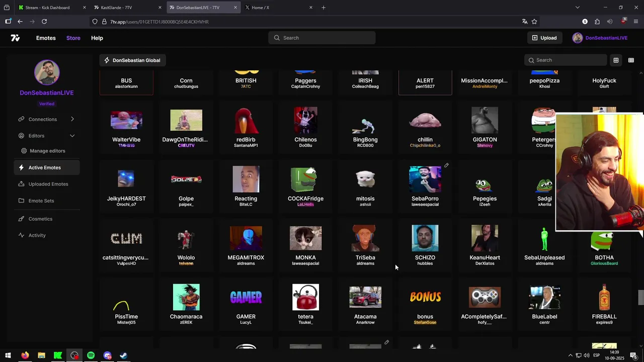This screenshot has height=362, width=644.
Task: Open Cosmetics in sidebar
Action: pyautogui.click(x=47, y=219)
